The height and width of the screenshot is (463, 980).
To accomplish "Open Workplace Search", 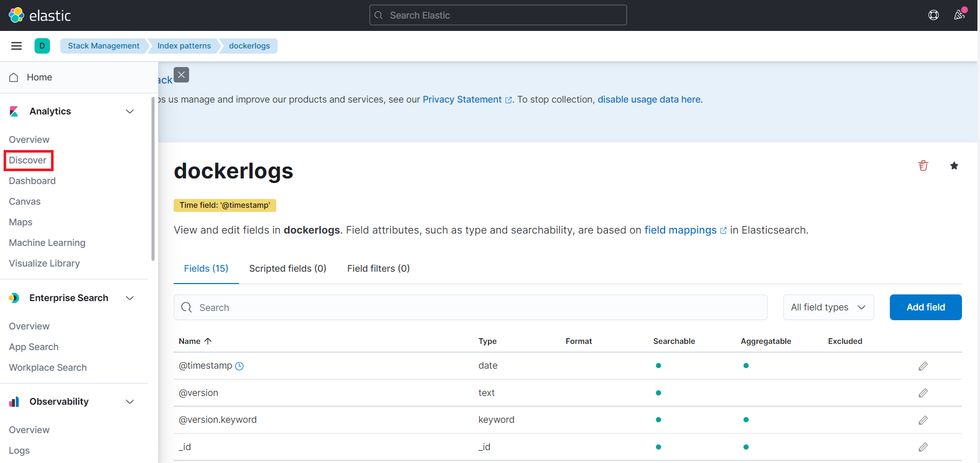I will click(x=48, y=368).
